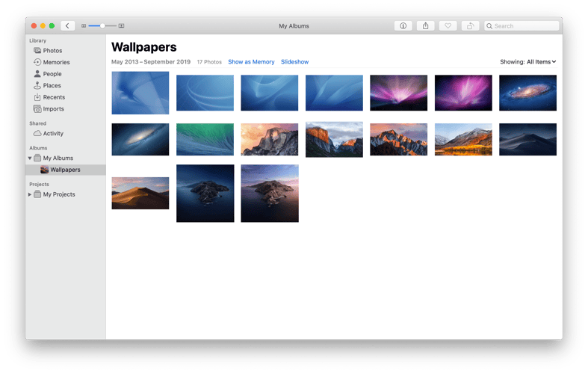Select the Wallpapers album in sidebar
This screenshot has height=373, width=588.
click(66, 170)
